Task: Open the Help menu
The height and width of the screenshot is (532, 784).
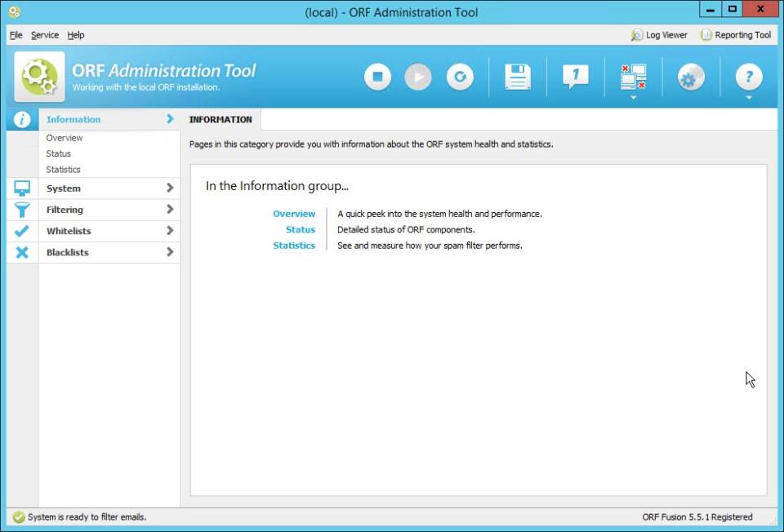Action: 75,35
